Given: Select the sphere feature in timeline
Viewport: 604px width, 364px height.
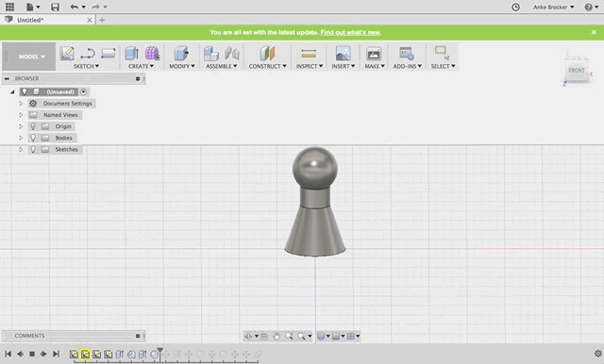Looking at the screenshot, I should tap(154, 354).
